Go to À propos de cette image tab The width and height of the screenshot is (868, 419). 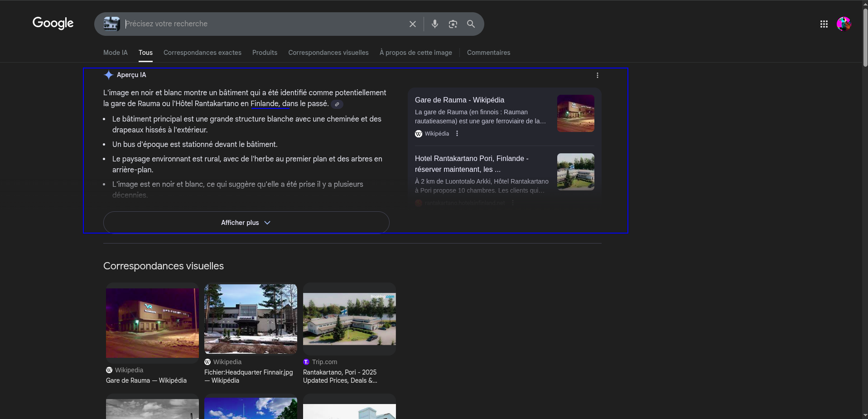click(416, 53)
